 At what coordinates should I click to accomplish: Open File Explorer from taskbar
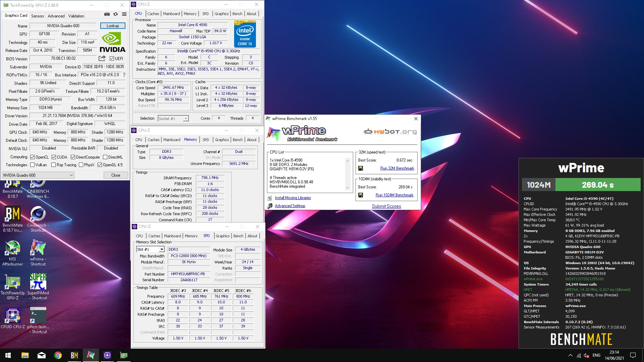point(25,355)
